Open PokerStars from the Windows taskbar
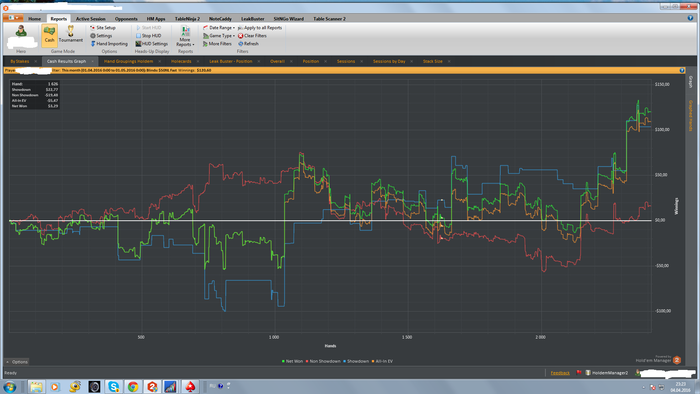Screen dimensions: 700x394 (x=190, y=386)
